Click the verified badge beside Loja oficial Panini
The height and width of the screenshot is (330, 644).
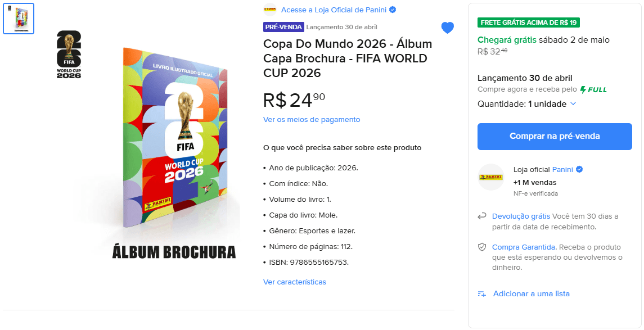click(x=579, y=169)
